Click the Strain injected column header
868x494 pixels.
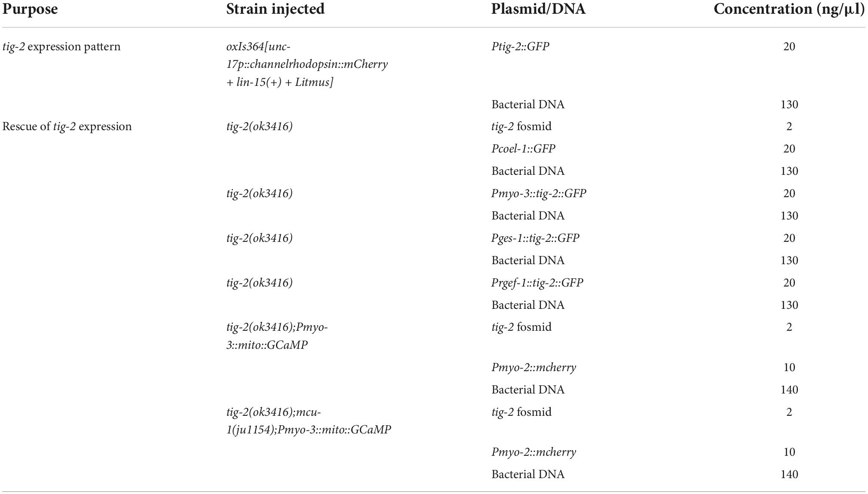276,9
